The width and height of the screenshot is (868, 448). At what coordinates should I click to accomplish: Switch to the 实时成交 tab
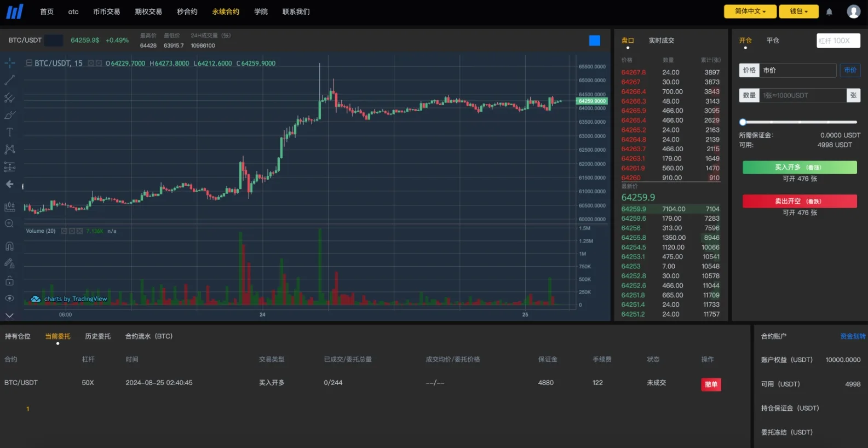click(x=661, y=41)
